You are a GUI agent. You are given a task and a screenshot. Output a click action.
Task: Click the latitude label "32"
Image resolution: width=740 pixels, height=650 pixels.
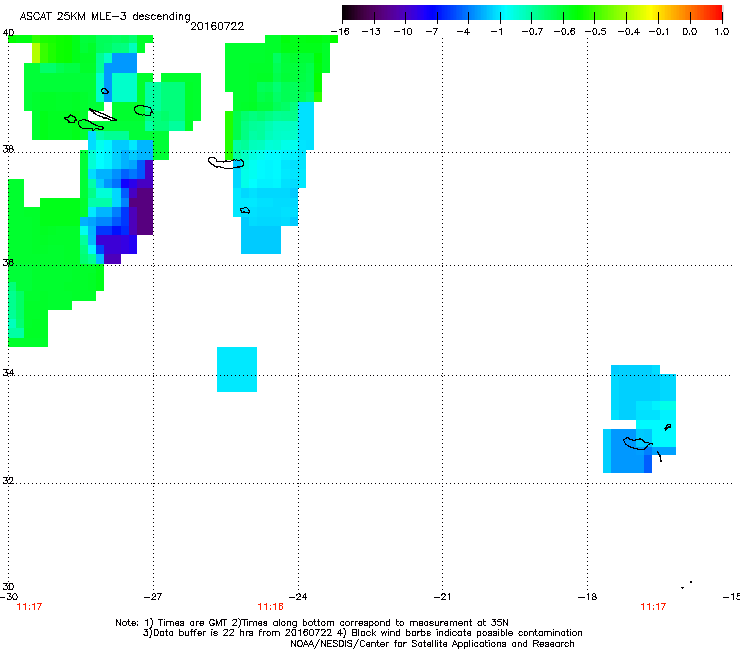point(8,481)
